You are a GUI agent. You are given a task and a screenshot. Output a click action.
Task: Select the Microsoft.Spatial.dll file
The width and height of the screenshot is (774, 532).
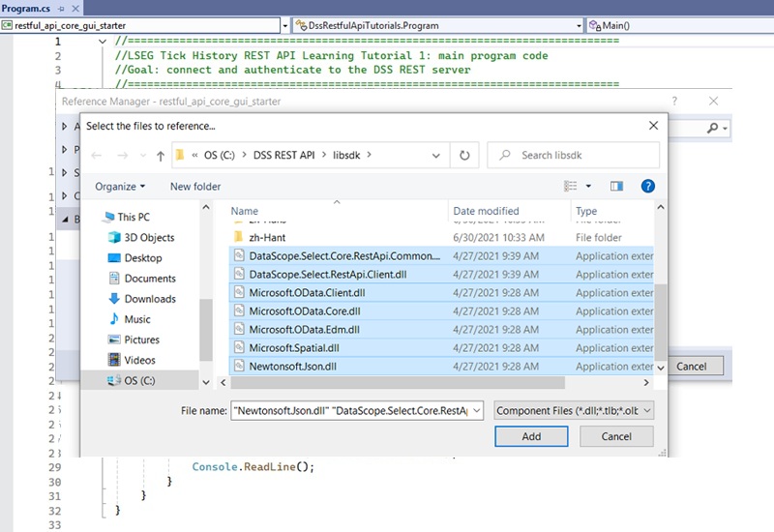pyautogui.click(x=293, y=348)
